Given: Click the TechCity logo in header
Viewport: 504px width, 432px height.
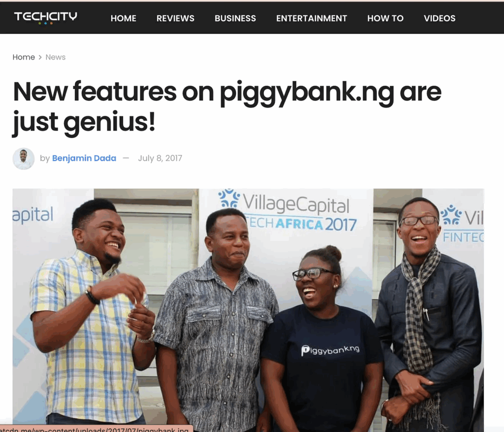Looking at the screenshot, I should tap(45, 18).
